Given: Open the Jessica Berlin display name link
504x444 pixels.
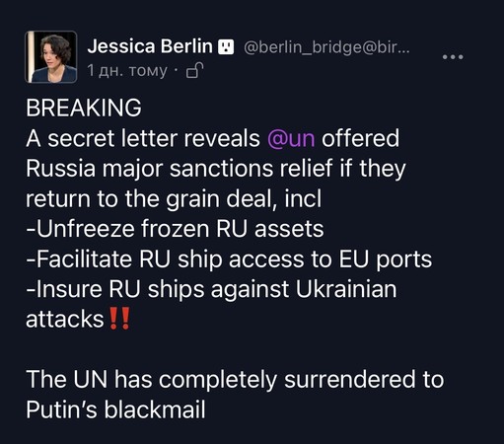Looking at the screenshot, I should [150, 46].
